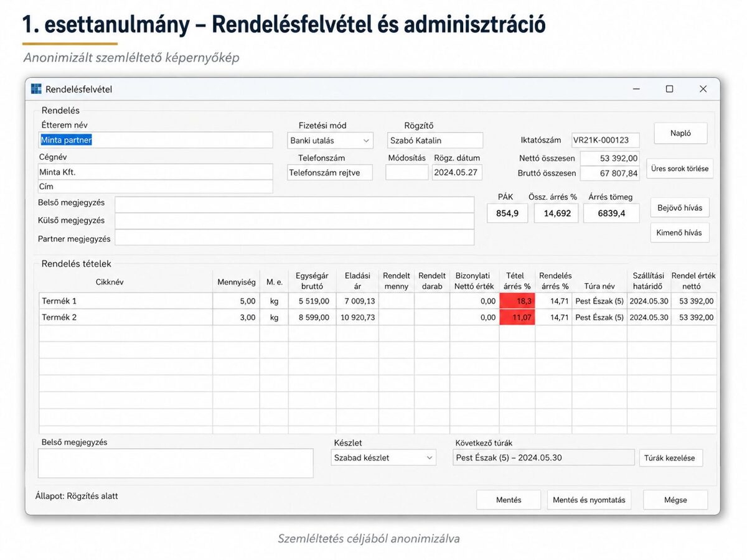Maximize the Rendelésfelvétel window
This screenshot has height=560, width=747.
click(669, 89)
